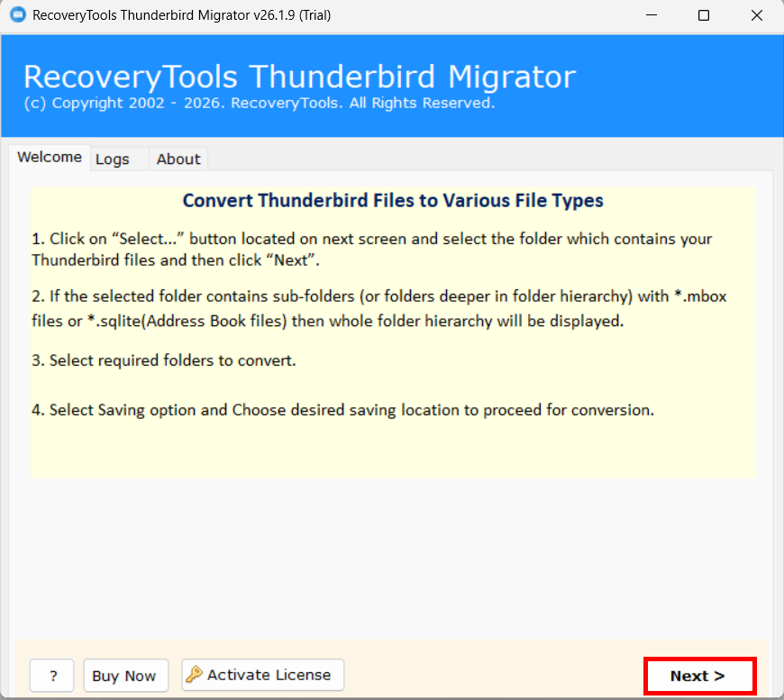Close the Thunderbird Migrator window

pos(756,15)
